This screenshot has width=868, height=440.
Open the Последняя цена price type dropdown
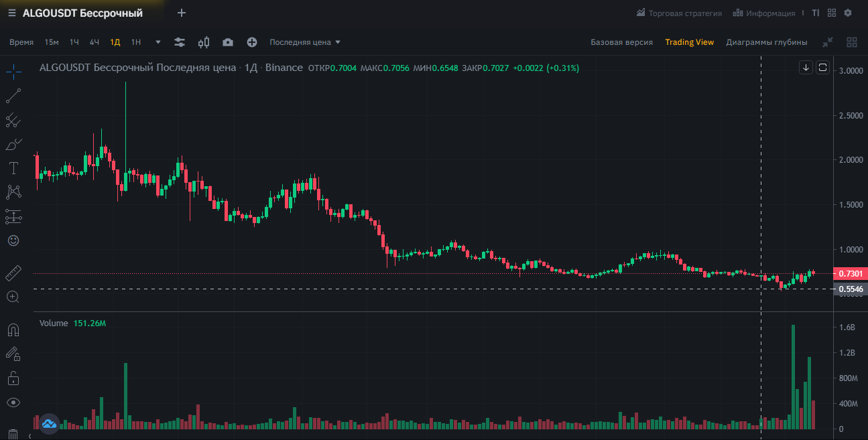[305, 42]
